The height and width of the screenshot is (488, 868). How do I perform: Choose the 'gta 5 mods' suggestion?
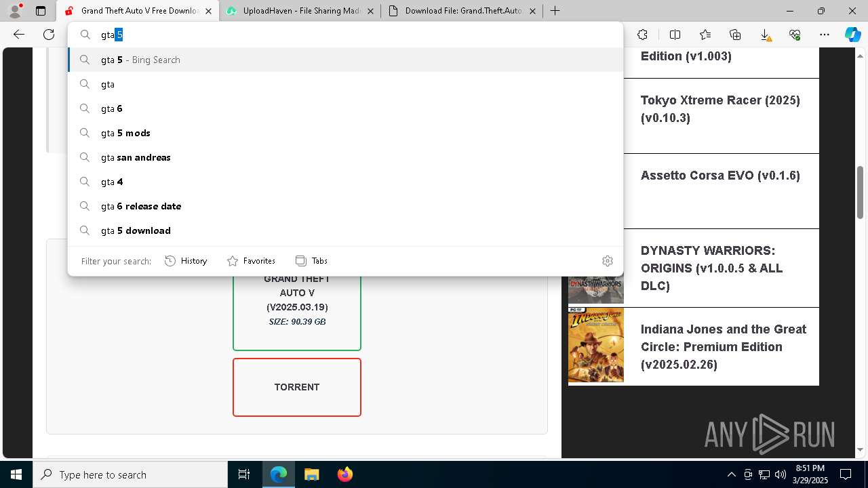click(345, 133)
